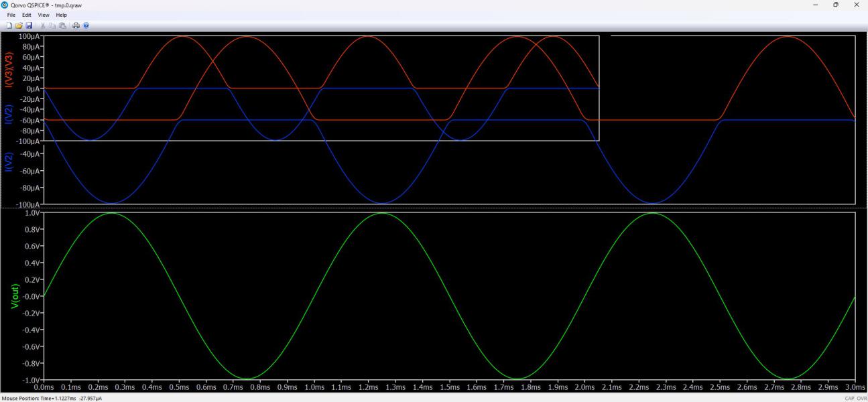Viewport: 868px width, 402px height.
Task: Click the Qorvo QSPICE logo in title bar
Action: pyautogui.click(x=5, y=5)
